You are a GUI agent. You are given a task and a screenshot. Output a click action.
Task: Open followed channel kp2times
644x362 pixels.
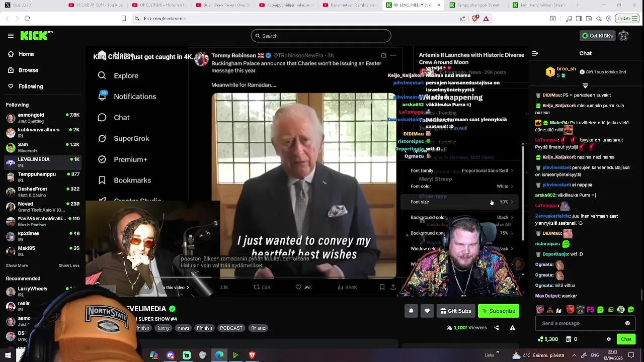(x=43, y=236)
